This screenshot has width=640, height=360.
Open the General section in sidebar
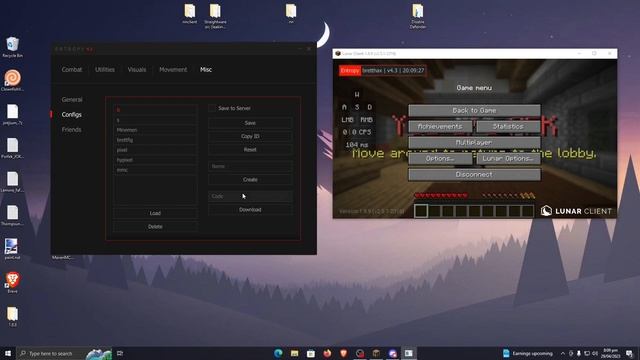(72, 100)
